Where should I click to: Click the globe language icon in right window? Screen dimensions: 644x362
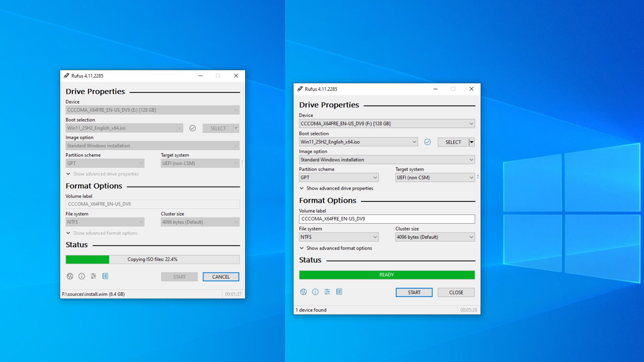tap(303, 292)
